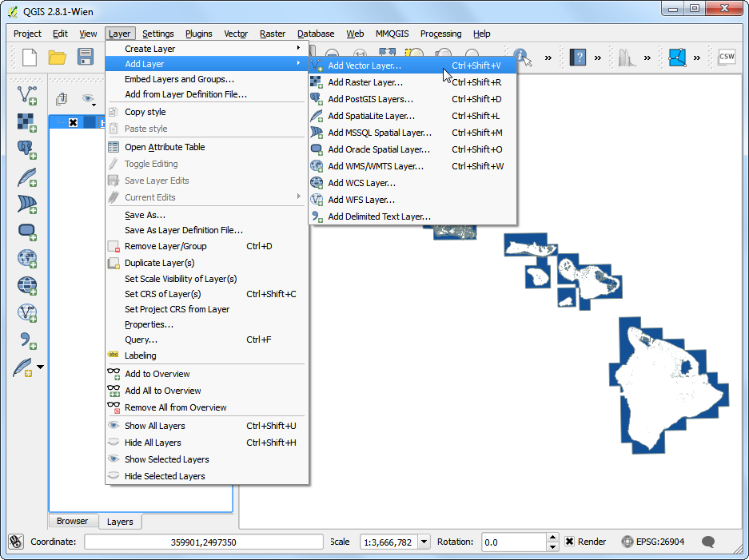Click Show All Layers menu entry

coord(207,426)
